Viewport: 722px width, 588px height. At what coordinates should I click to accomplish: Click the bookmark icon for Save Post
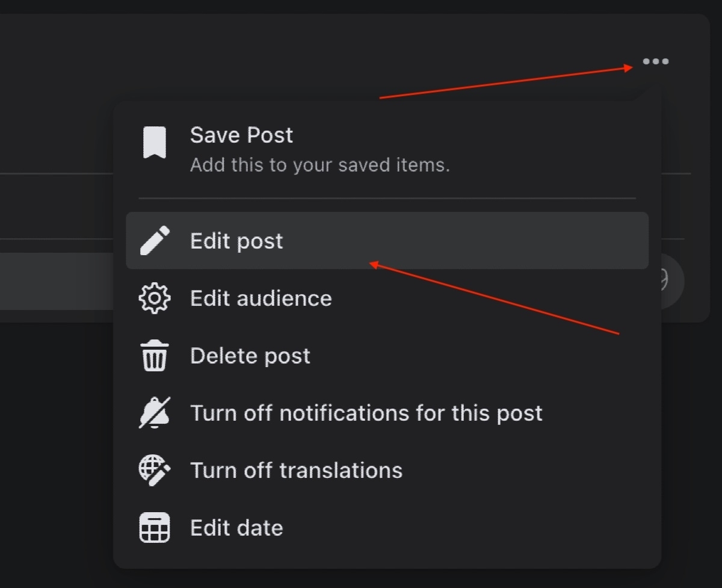(x=155, y=143)
